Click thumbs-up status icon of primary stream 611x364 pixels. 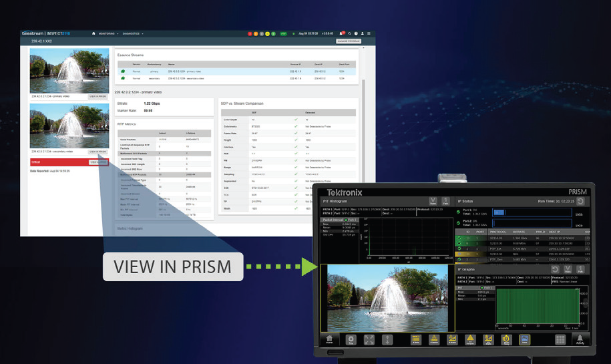point(123,71)
